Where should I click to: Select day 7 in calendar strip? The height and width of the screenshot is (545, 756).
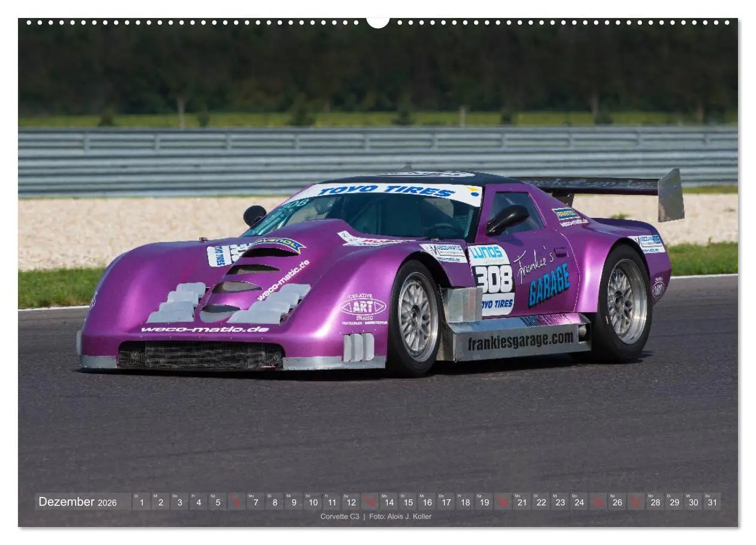pyautogui.click(x=255, y=502)
